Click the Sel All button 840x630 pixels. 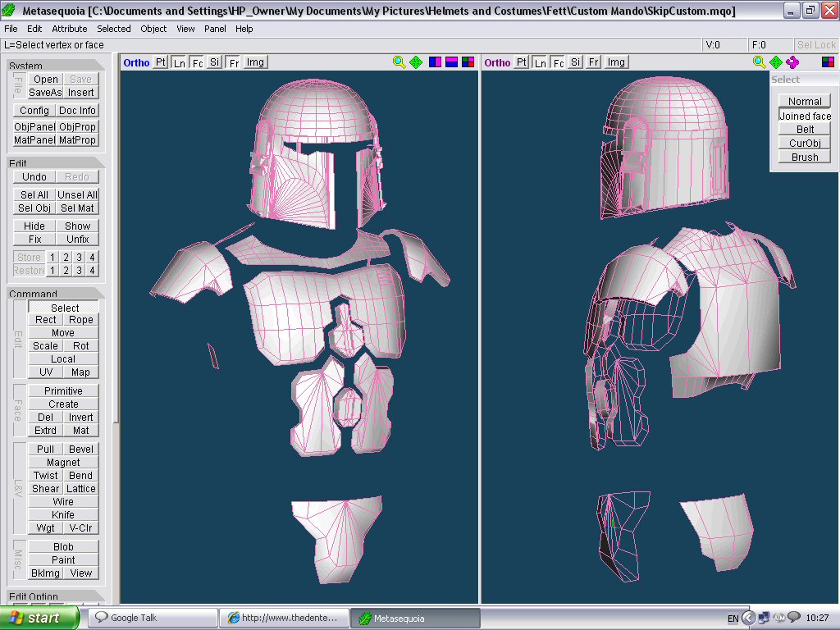click(34, 195)
